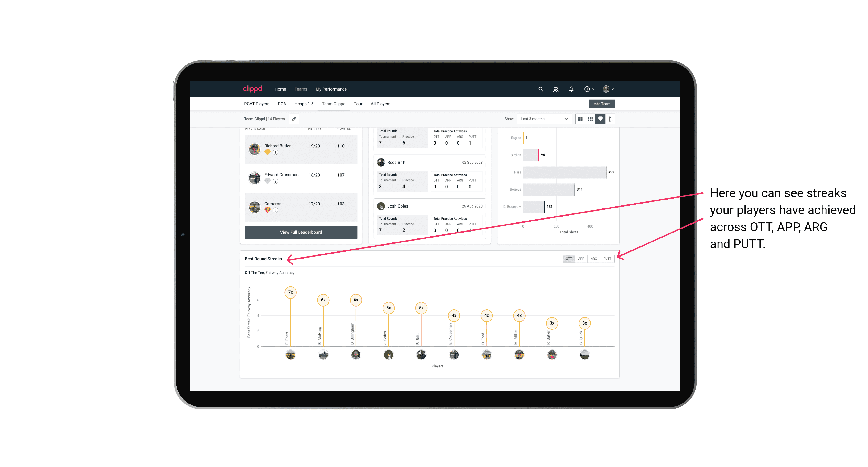Select the All Players tab

tap(379, 104)
